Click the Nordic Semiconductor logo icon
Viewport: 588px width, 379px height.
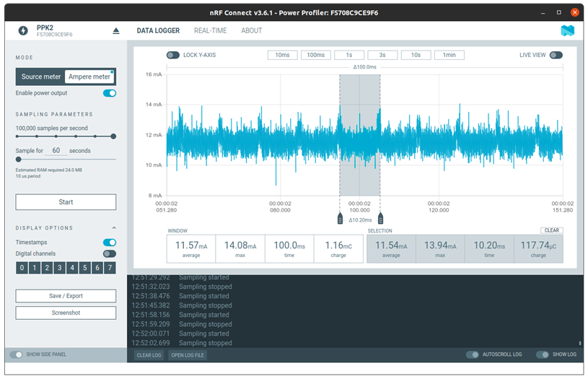[x=567, y=30]
